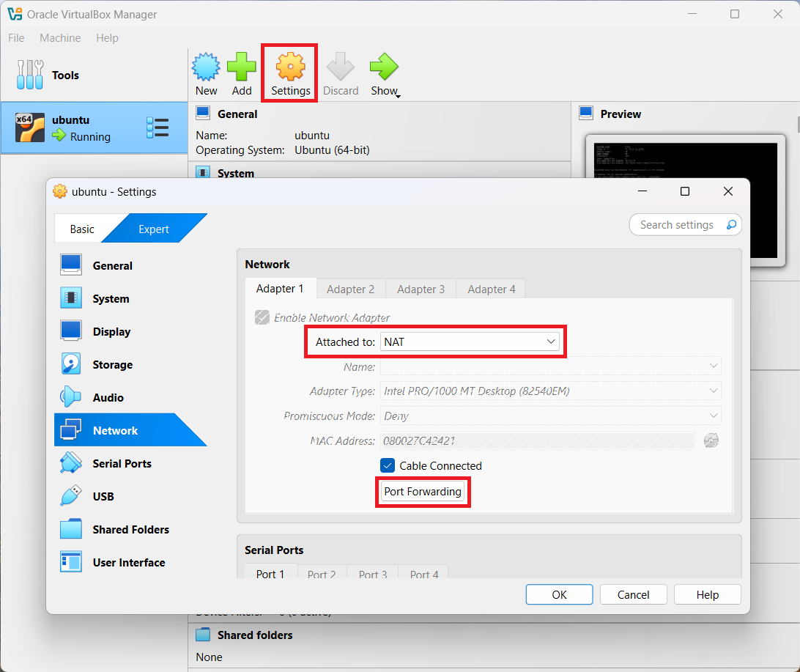This screenshot has height=672, width=800.
Task: Switch to the Adapter 3 tab
Action: coord(421,289)
